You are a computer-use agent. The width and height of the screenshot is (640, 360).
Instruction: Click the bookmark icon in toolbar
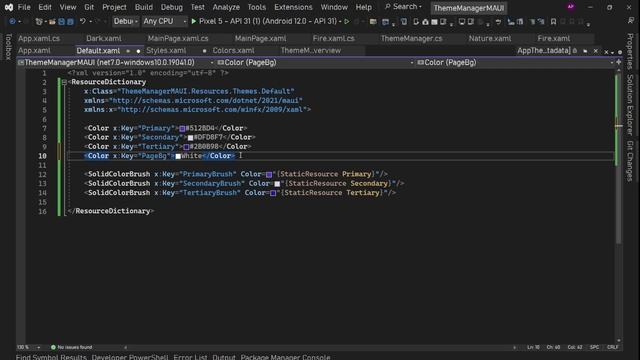click(553, 22)
